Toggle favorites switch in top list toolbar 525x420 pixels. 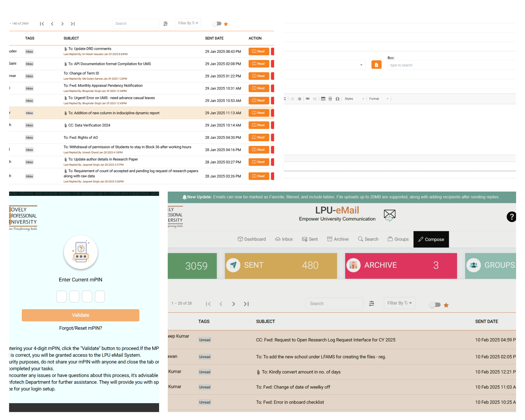tap(217, 24)
